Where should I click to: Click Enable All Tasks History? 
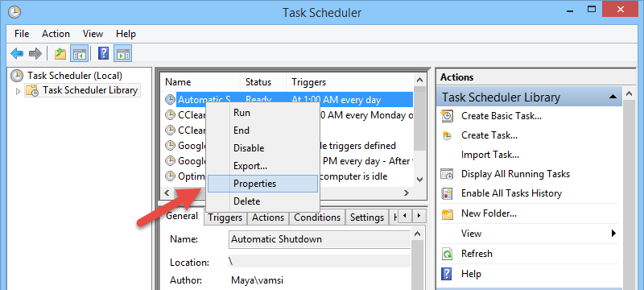click(511, 193)
